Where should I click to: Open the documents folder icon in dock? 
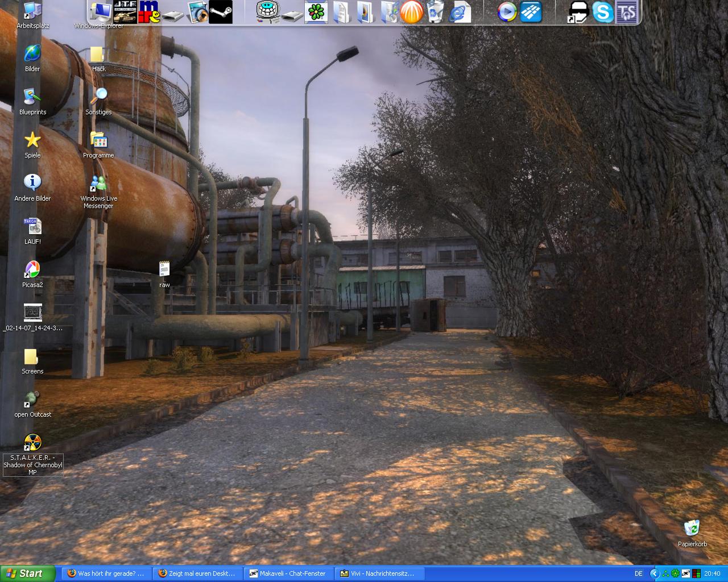point(341,12)
